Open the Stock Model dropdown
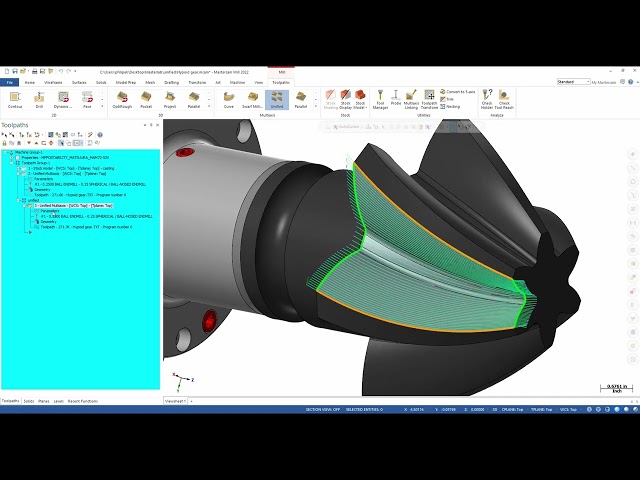The image size is (640, 480). (360, 100)
